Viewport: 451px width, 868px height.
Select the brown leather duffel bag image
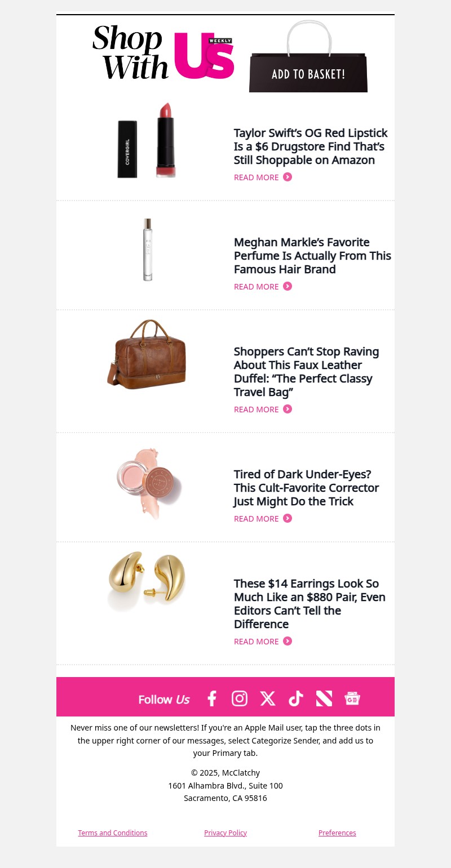click(147, 355)
